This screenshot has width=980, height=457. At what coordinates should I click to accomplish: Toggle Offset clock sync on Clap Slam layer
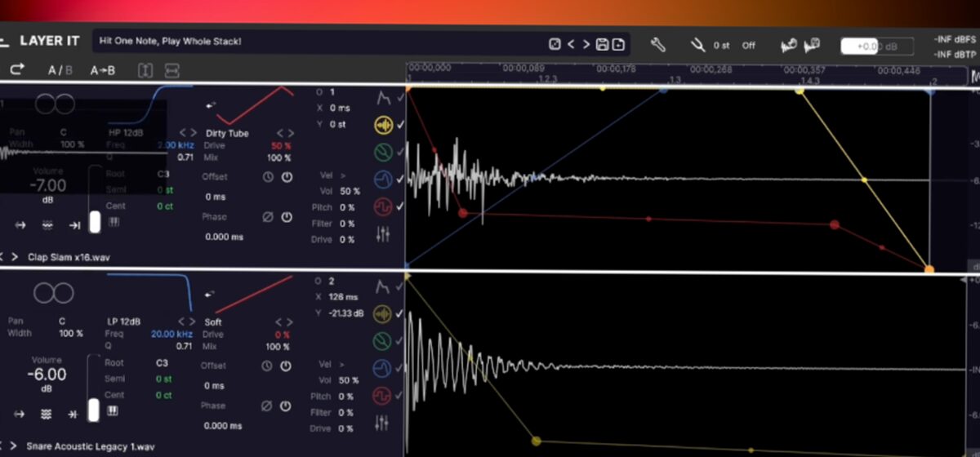268,177
